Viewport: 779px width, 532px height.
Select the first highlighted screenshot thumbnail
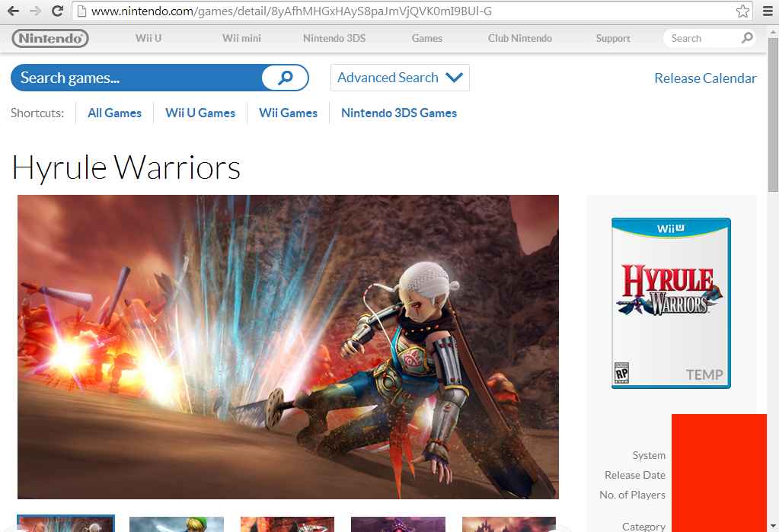(65, 524)
